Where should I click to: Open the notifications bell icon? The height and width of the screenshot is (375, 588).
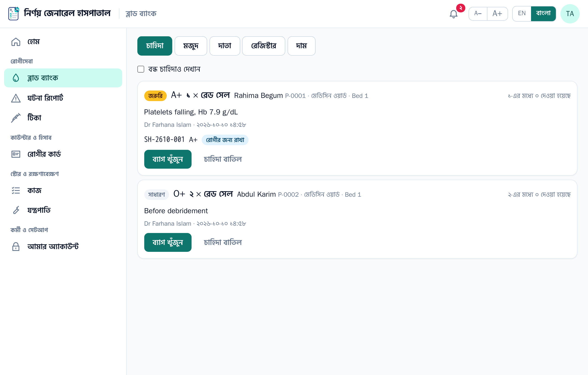point(453,14)
